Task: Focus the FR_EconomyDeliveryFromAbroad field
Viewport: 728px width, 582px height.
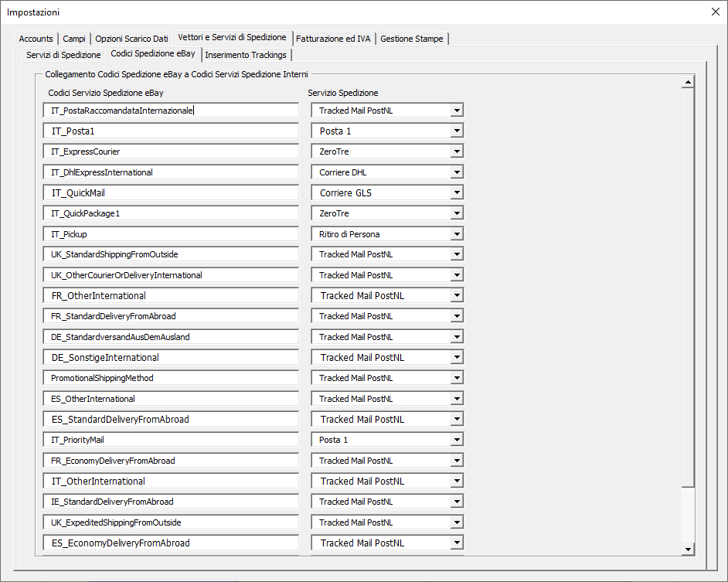Action: 171,461
